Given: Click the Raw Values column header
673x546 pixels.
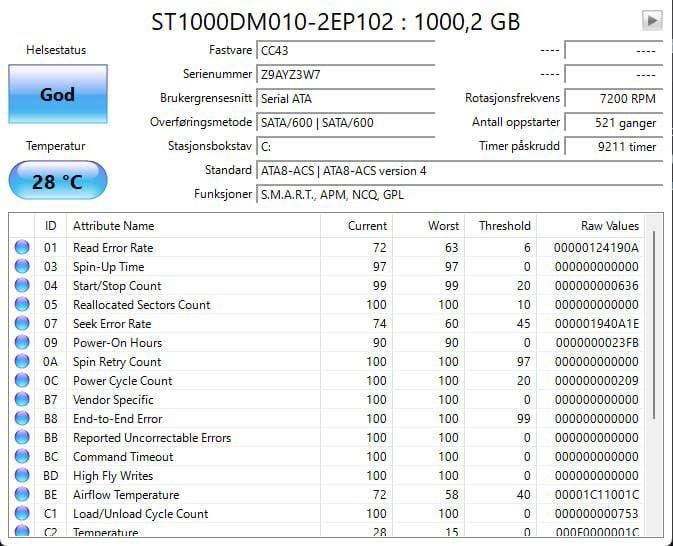Looking at the screenshot, I should [591, 225].
